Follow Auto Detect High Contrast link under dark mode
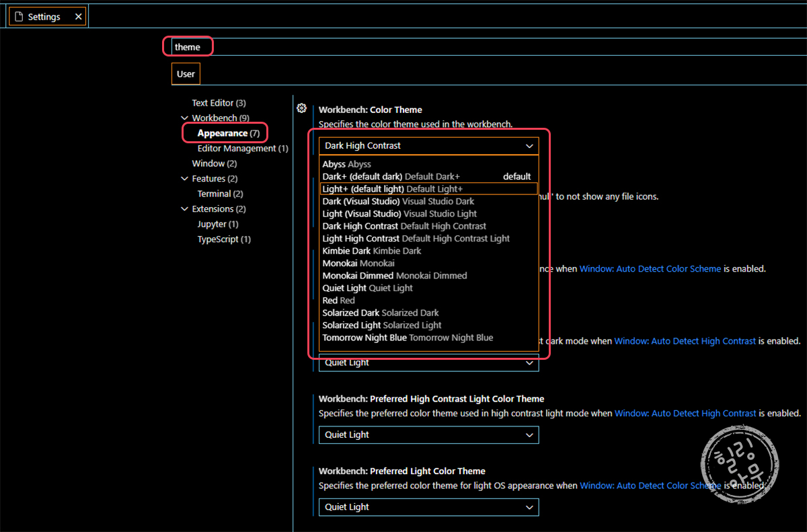The width and height of the screenshot is (807, 532). [685, 341]
